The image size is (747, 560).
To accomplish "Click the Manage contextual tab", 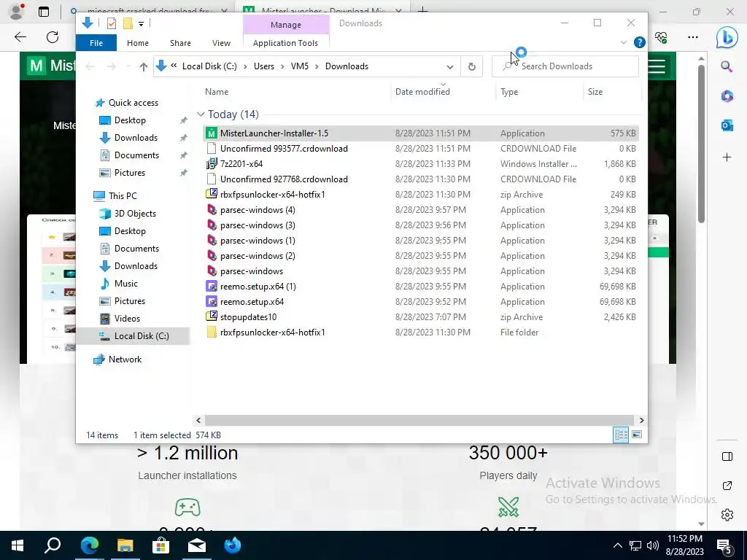I will [x=285, y=25].
